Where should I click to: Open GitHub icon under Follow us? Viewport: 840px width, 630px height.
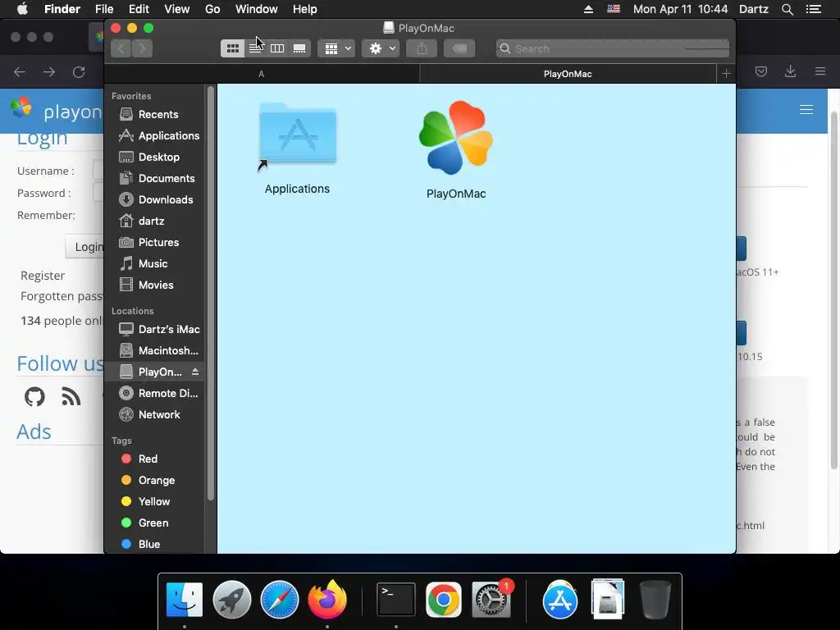point(34,397)
